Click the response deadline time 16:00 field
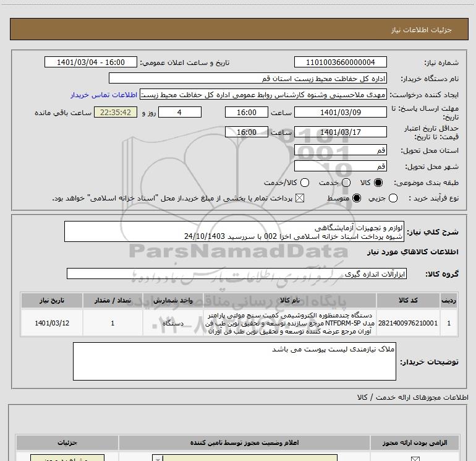This screenshot has height=461, width=476. [x=247, y=112]
